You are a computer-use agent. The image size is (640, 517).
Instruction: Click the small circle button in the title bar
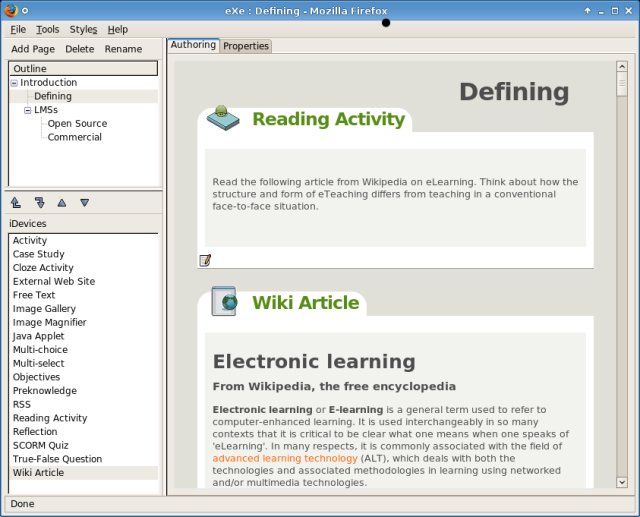pyautogui.click(x=25, y=11)
